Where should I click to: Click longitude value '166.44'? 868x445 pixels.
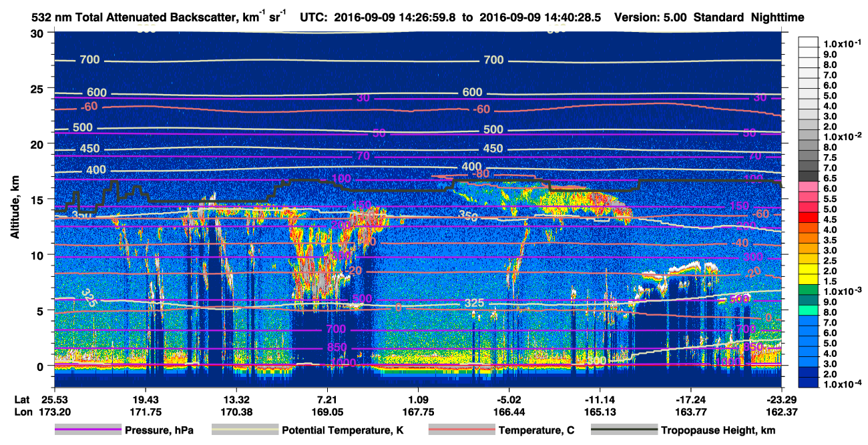[509, 412]
